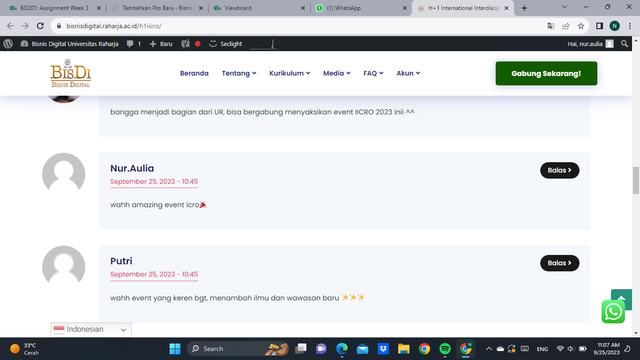Reload the page with the refresh icon
The height and width of the screenshot is (360, 640).
tap(40, 26)
